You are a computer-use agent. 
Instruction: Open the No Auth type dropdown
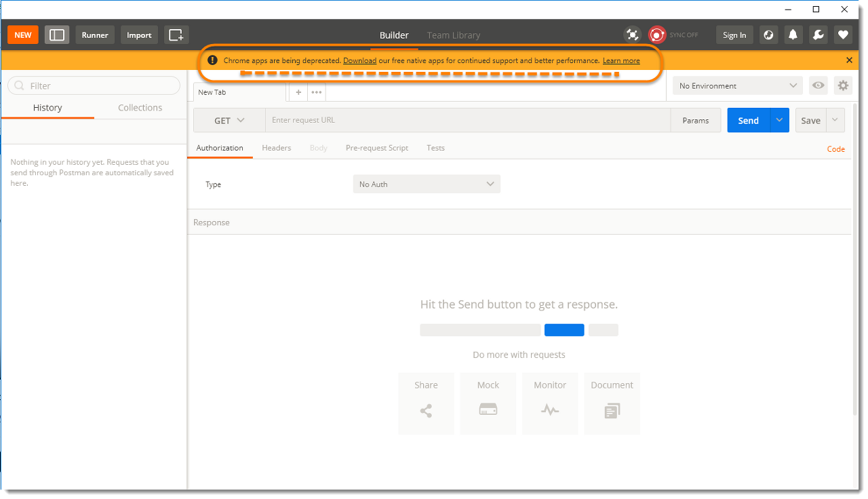427,184
